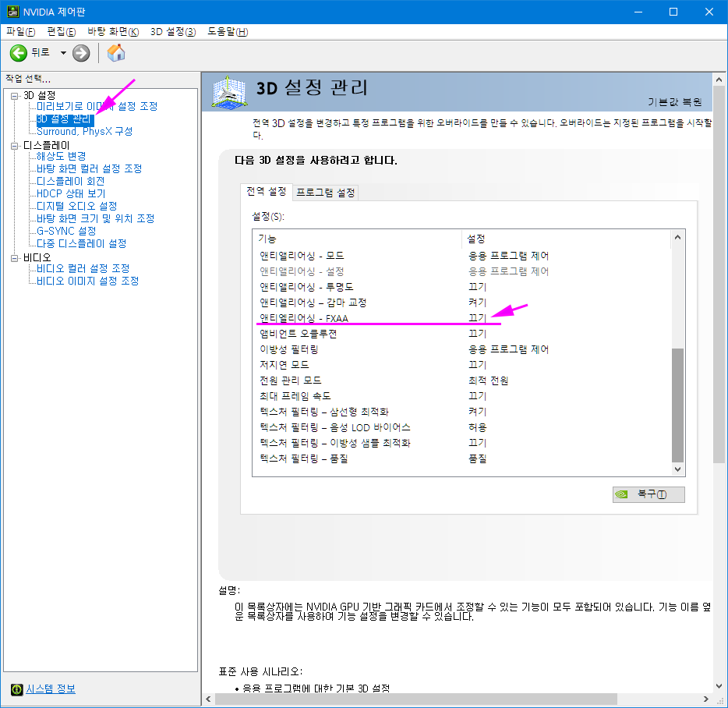Select 앤티앨리어싱 – 감마 교정 row
The image size is (728, 708).
pos(461,303)
